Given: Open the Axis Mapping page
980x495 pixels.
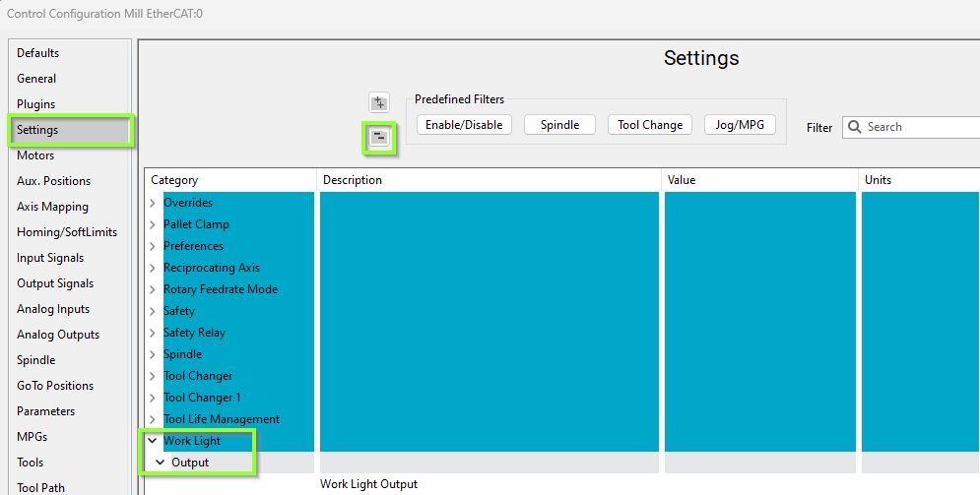Looking at the screenshot, I should click(x=52, y=207).
